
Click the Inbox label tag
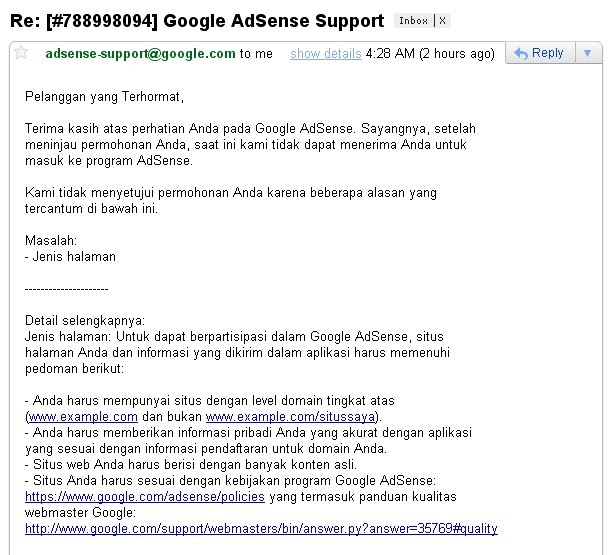[413, 21]
